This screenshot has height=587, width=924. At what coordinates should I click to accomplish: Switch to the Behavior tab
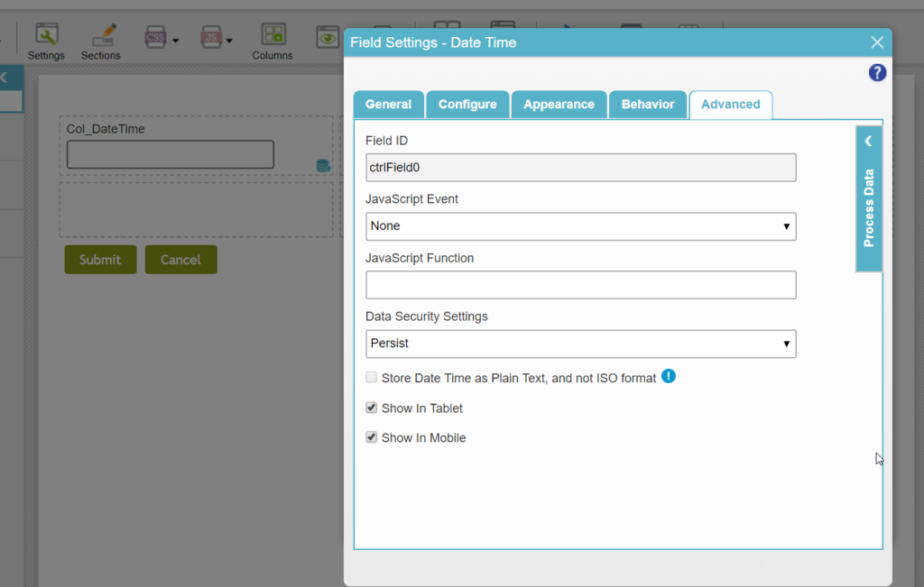pyautogui.click(x=648, y=104)
